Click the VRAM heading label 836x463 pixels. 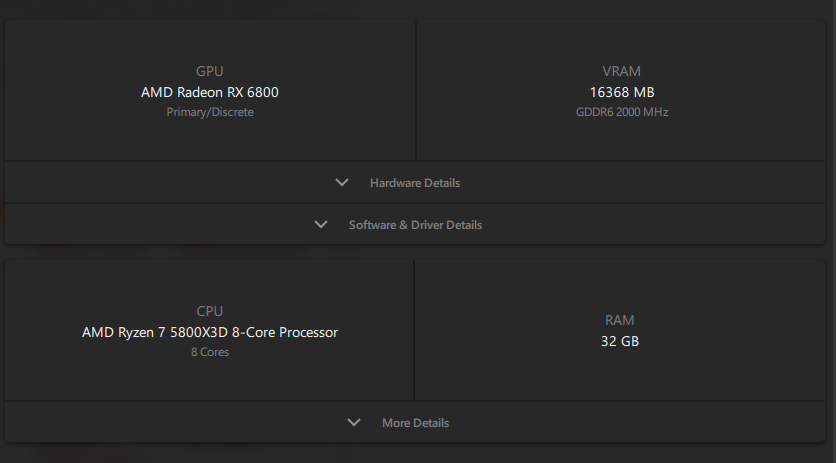tap(622, 71)
